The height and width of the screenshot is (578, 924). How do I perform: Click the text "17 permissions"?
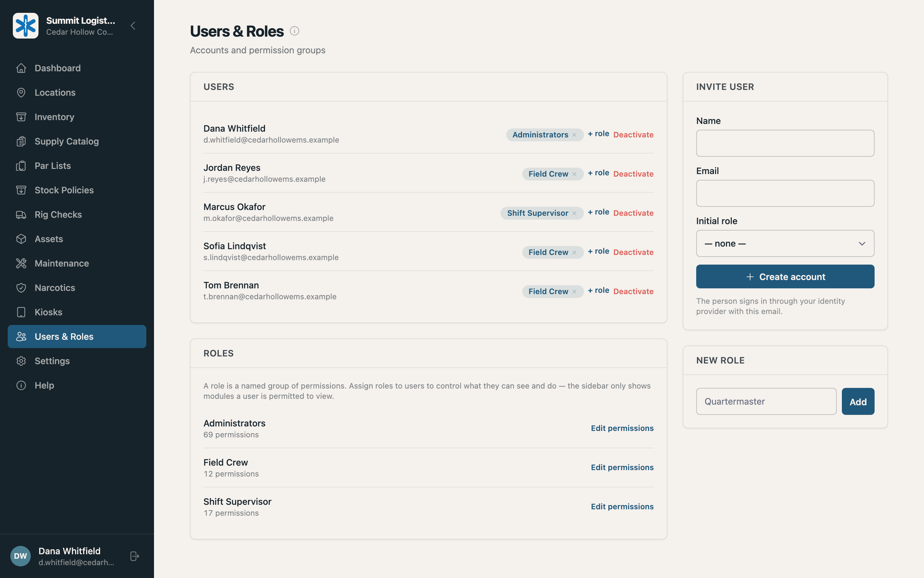click(231, 513)
